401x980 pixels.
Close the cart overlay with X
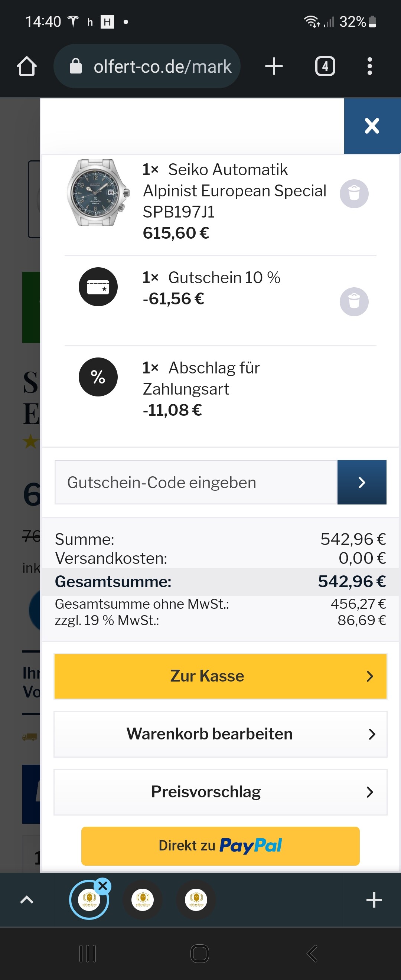(372, 126)
